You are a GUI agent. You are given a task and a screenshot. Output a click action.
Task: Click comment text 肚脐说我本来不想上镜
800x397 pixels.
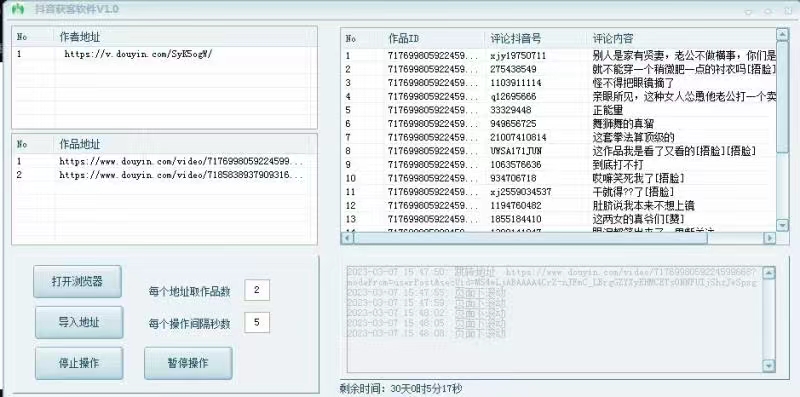point(644,206)
